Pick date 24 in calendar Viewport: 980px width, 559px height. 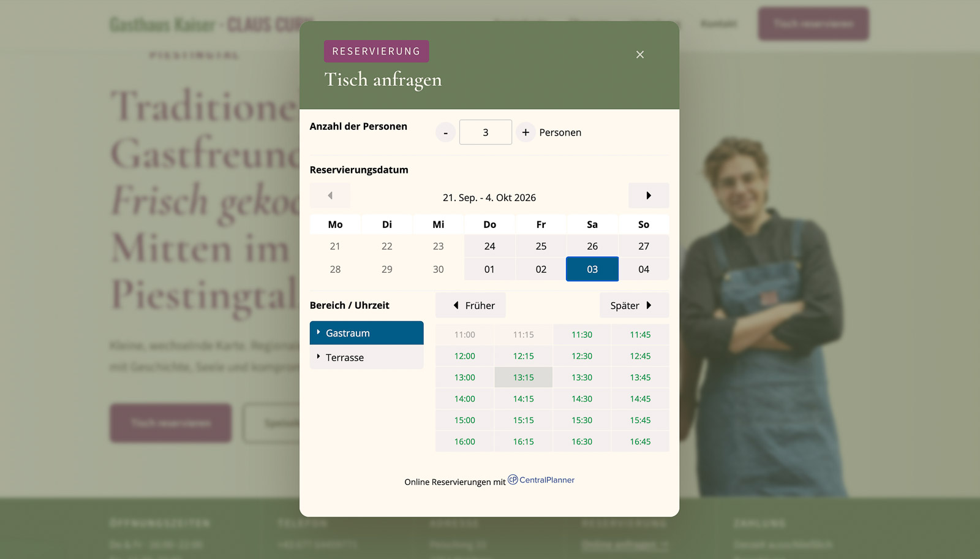[x=489, y=246]
